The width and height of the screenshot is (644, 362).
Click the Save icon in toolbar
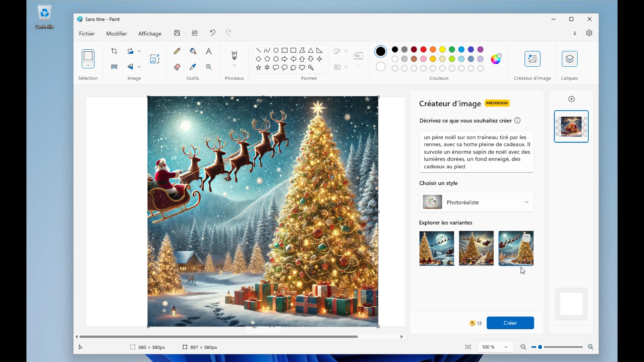[x=177, y=33]
